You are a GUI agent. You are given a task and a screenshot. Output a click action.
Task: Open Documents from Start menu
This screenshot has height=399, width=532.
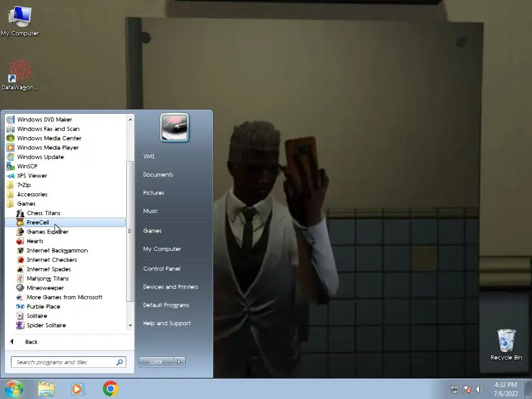click(158, 175)
